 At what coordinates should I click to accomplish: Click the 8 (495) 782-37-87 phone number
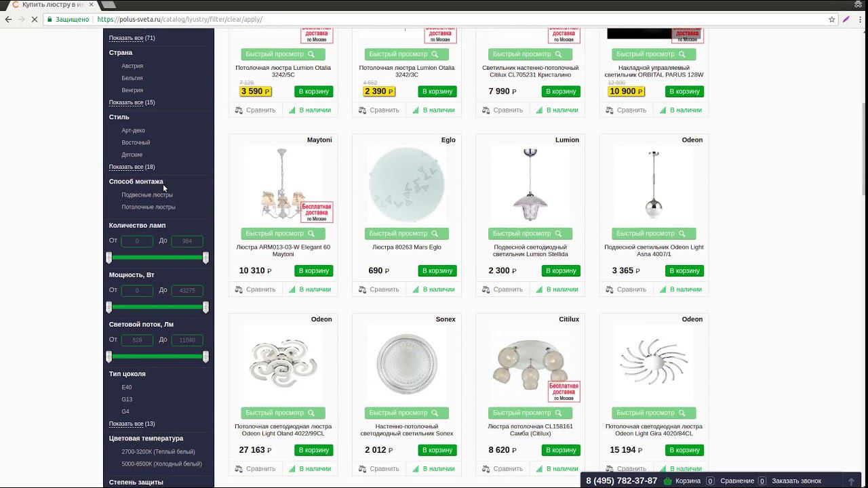[622, 481]
